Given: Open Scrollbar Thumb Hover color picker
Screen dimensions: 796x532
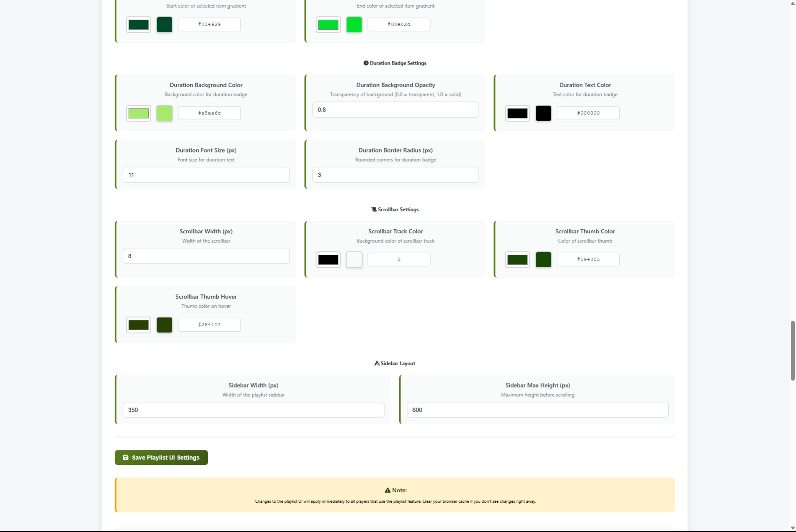Looking at the screenshot, I should (x=139, y=325).
